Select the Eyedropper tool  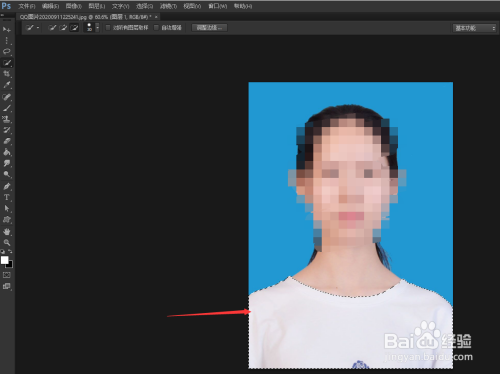7,85
